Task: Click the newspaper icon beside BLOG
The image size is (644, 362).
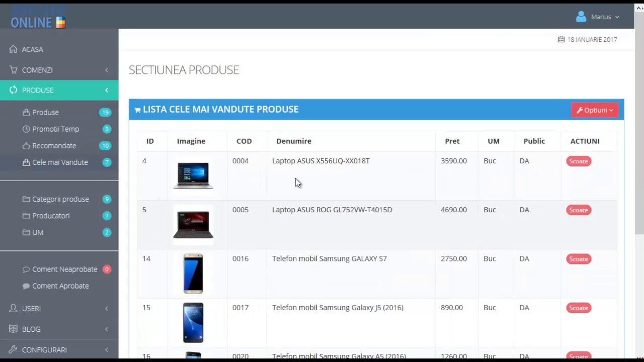Action: coord(13,329)
